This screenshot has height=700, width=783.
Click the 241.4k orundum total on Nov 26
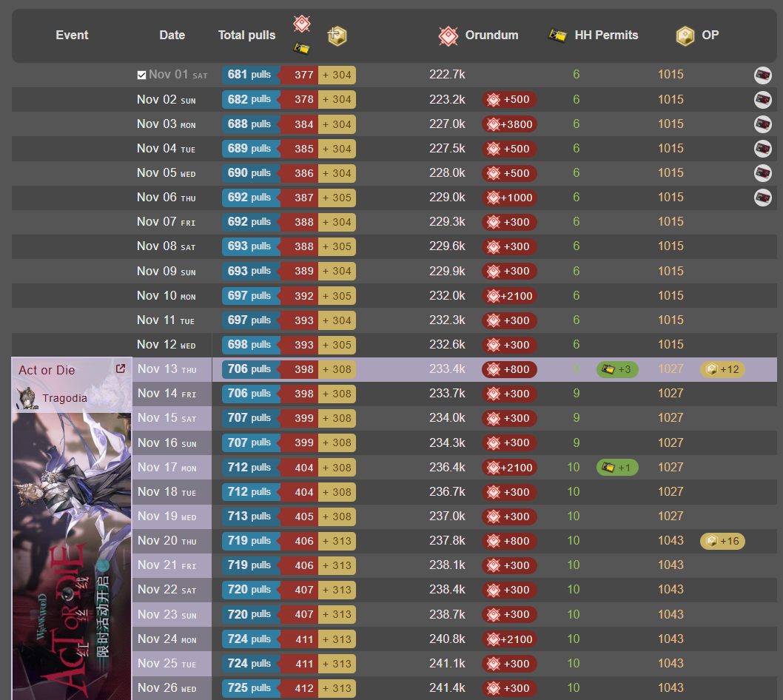coord(447,688)
